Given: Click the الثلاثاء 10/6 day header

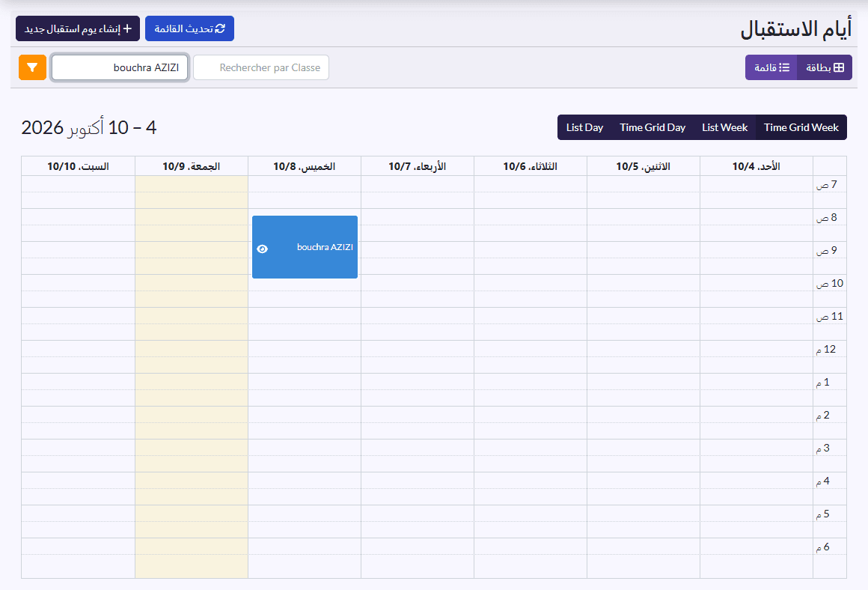Looking at the screenshot, I should tap(531, 166).
